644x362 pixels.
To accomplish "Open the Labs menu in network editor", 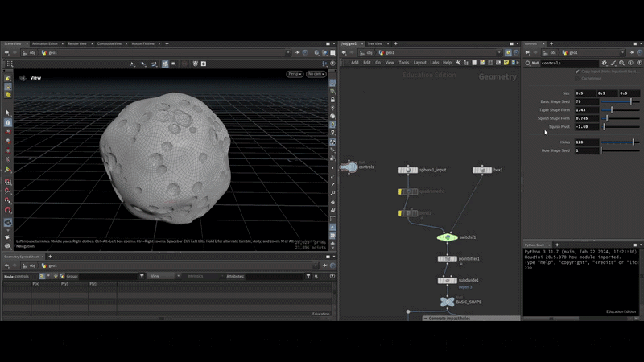I will click(x=435, y=63).
